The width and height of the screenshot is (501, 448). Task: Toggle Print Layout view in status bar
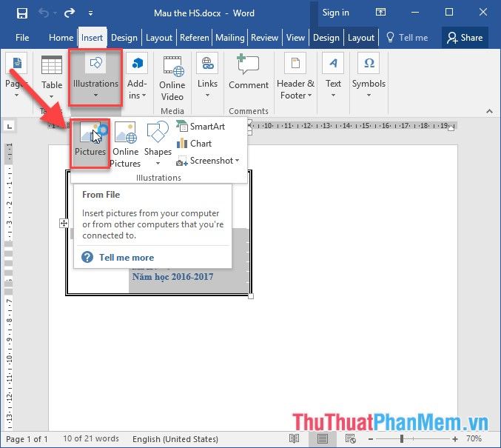coord(322,439)
